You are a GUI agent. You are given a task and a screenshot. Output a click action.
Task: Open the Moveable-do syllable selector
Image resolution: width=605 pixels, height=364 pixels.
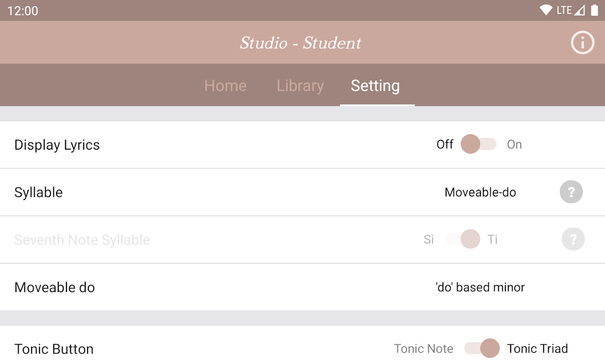(x=480, y=192)
